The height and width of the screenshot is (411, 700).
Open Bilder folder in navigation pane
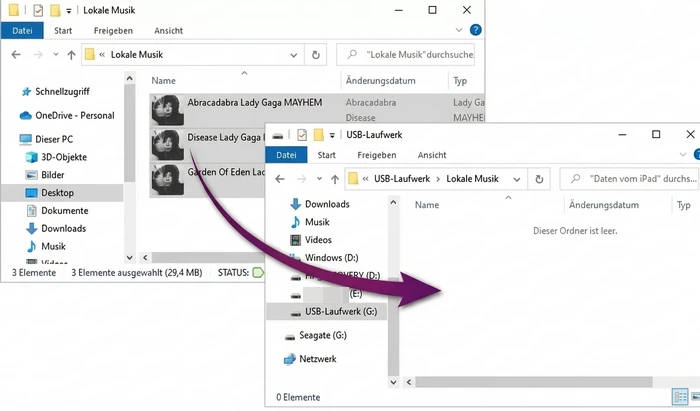tap(45, 175)
